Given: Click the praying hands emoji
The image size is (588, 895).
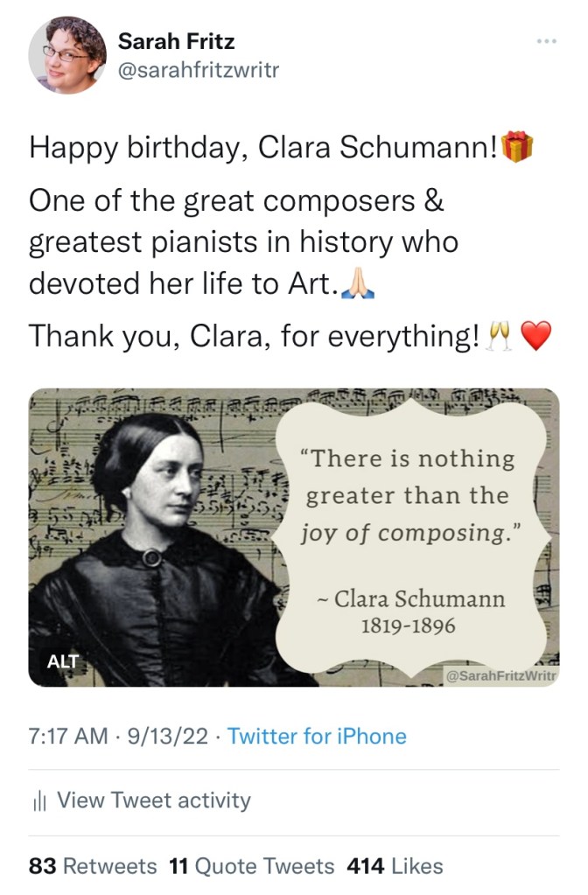Looking at the screenshot, I should click(x=354, y=283).
